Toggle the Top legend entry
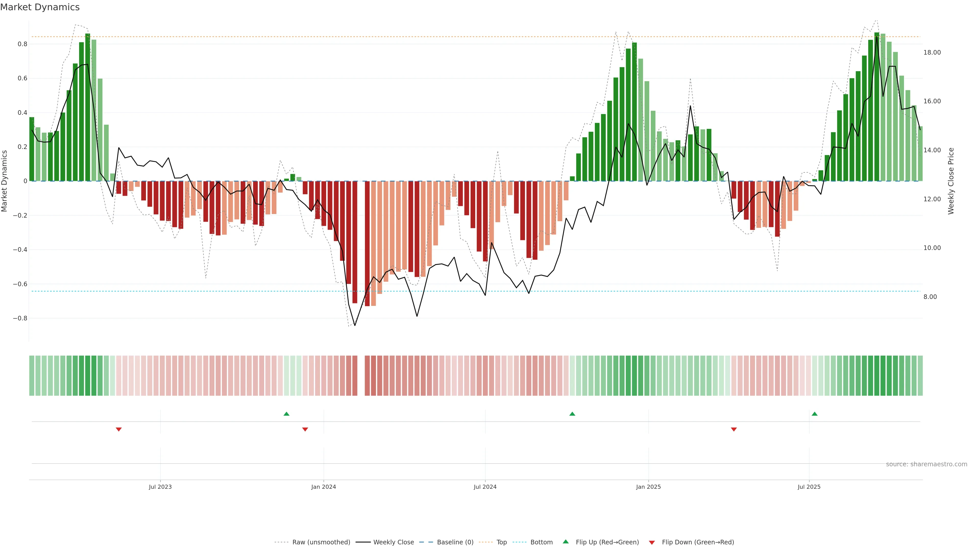This screenshot has height=551, width=980. (x=501, y=542)
